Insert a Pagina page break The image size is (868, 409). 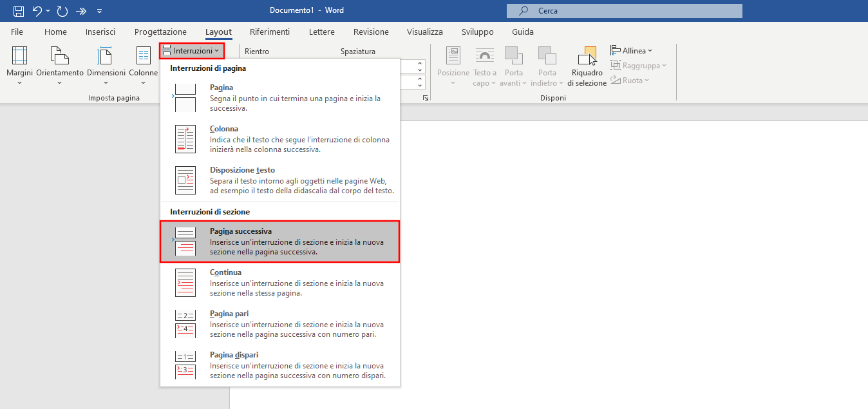[279, 97]
